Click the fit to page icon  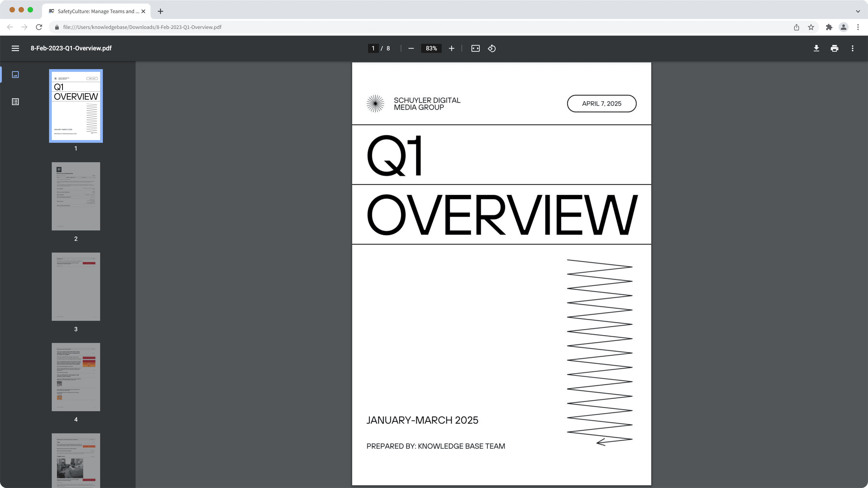tap(475, 49)
